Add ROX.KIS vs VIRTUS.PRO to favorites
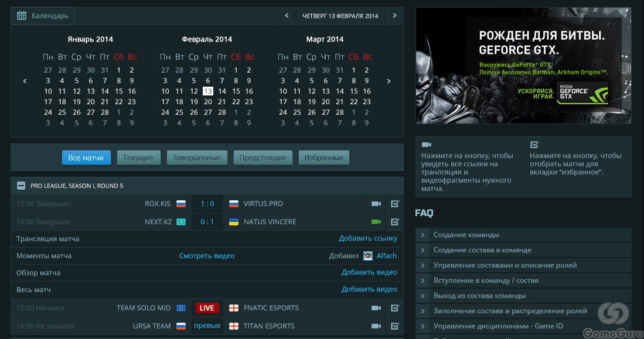Screen dimensions: 644x339 click(395, 204)
